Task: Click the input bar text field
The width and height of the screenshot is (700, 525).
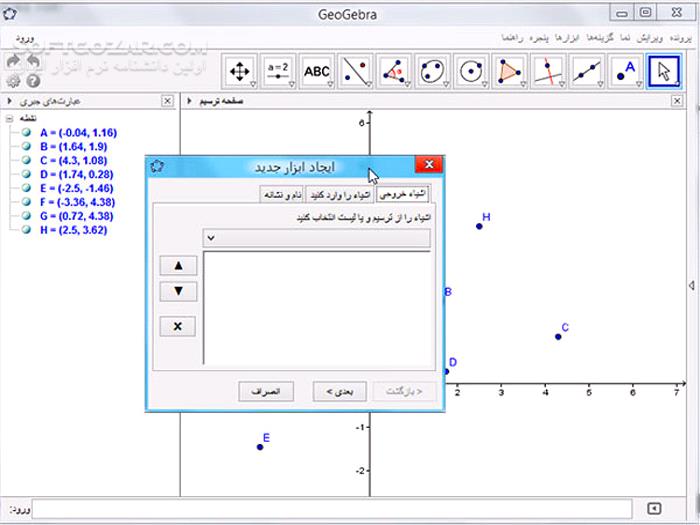Action: click(332, 509)
